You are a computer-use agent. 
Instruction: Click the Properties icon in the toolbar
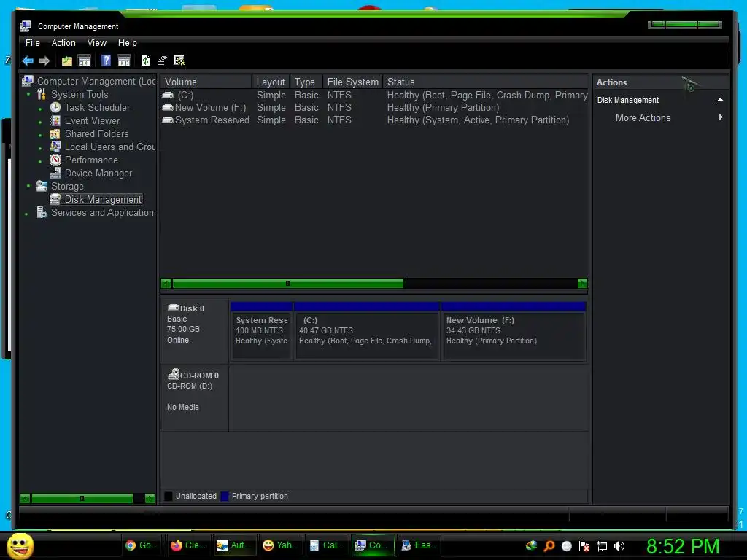click(x=162, y=61)
